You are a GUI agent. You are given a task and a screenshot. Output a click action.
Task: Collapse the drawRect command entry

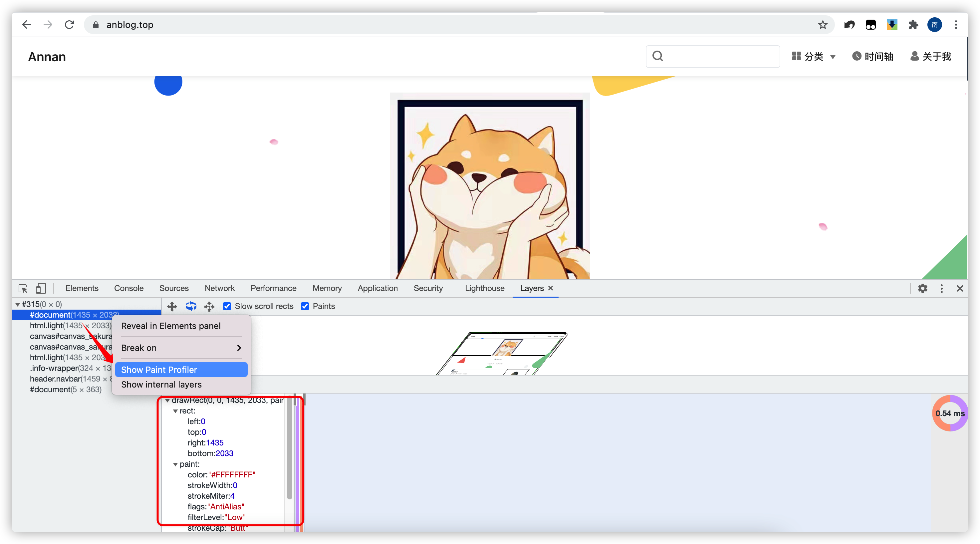(x=167, y=400)
